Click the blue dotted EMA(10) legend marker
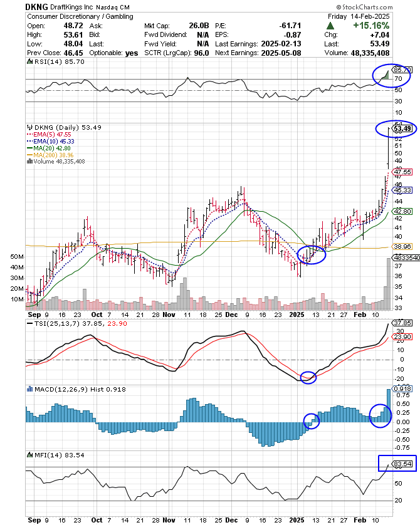Viewport: 420px width, 525px height. coord(30,142)
